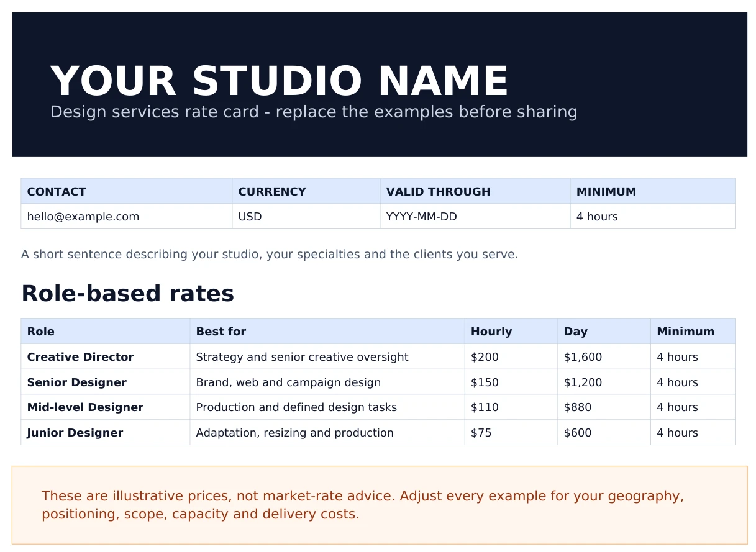Click the VALID THROUGH column header

point(475,191)
